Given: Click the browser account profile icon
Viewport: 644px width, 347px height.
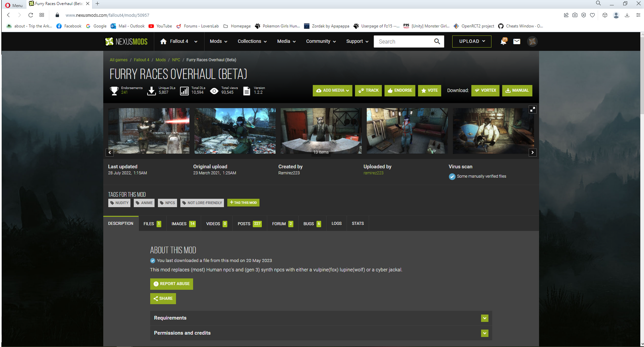Looking at the screenshot, I should point(616,15).
